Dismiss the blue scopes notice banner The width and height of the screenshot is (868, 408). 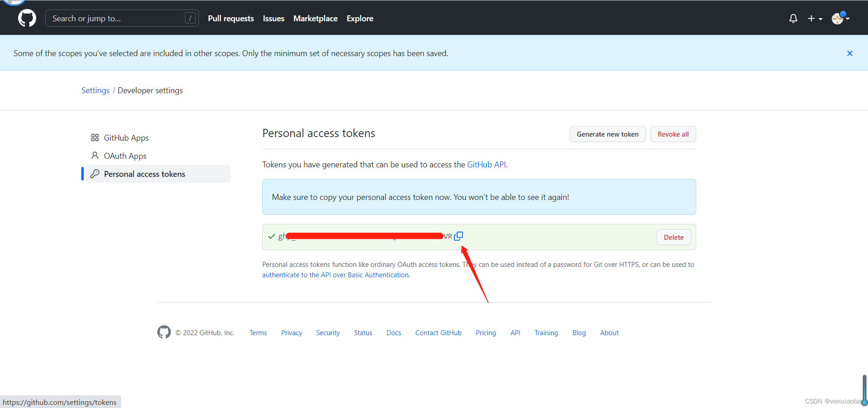pos(850,53)
